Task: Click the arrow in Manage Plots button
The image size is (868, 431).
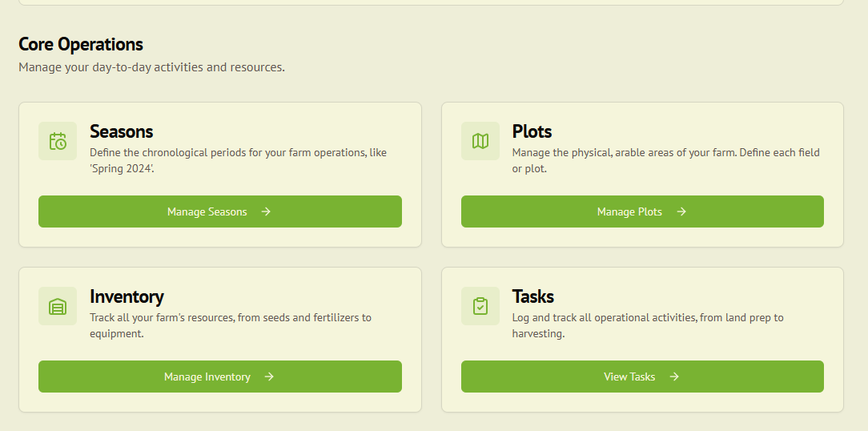Action: [681, 211]
